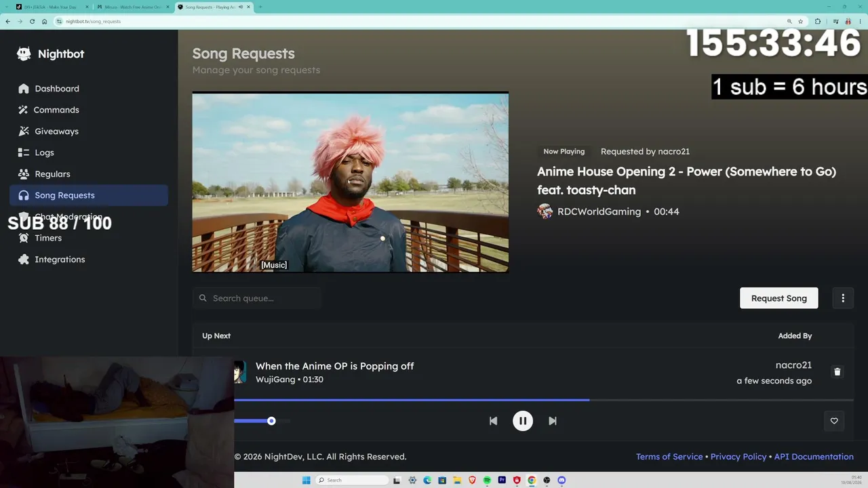Go forward in browser history
The height and width of the screenshot is (488, 868).
[x=20, y=21]
